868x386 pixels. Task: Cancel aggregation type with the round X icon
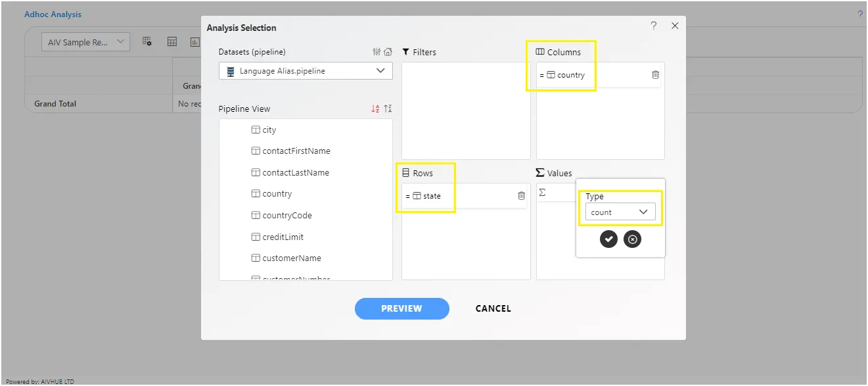pos(632,239)
